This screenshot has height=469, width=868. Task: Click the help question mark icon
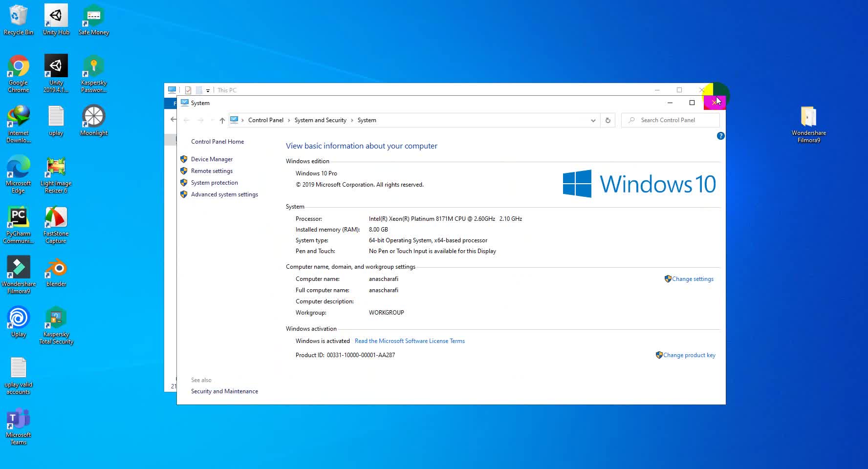(x=720, y=136)
